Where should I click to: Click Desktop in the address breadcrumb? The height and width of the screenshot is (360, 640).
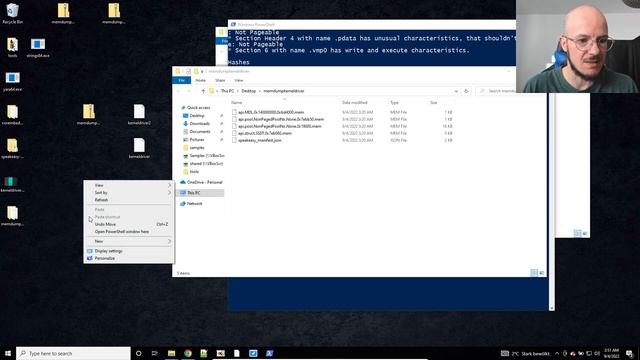pyautogui.click(x=249, y=91)
